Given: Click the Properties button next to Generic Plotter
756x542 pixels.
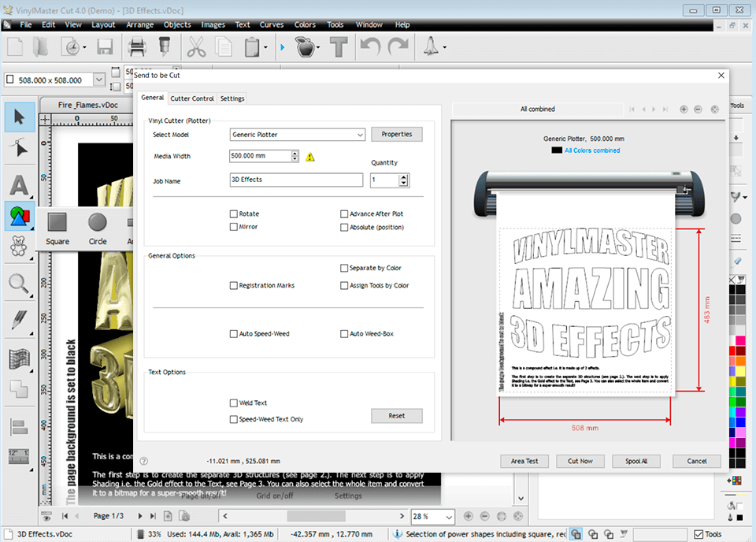Looking at the screenshot, I should click(396, 134).
